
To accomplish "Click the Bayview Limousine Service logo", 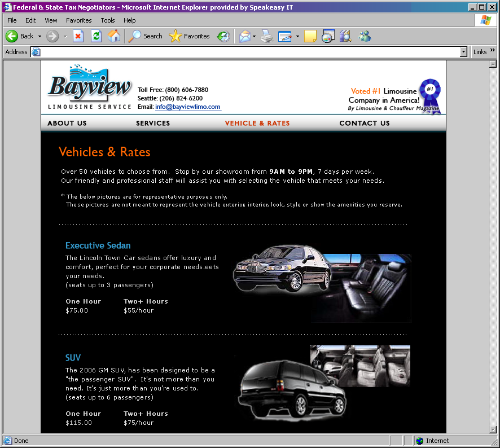I will [90, 87].
